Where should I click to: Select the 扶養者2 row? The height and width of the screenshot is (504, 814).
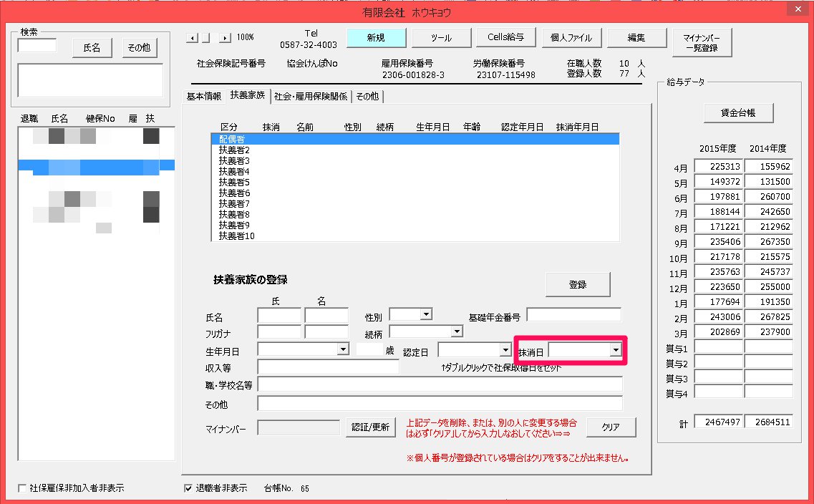coord(415,150)
